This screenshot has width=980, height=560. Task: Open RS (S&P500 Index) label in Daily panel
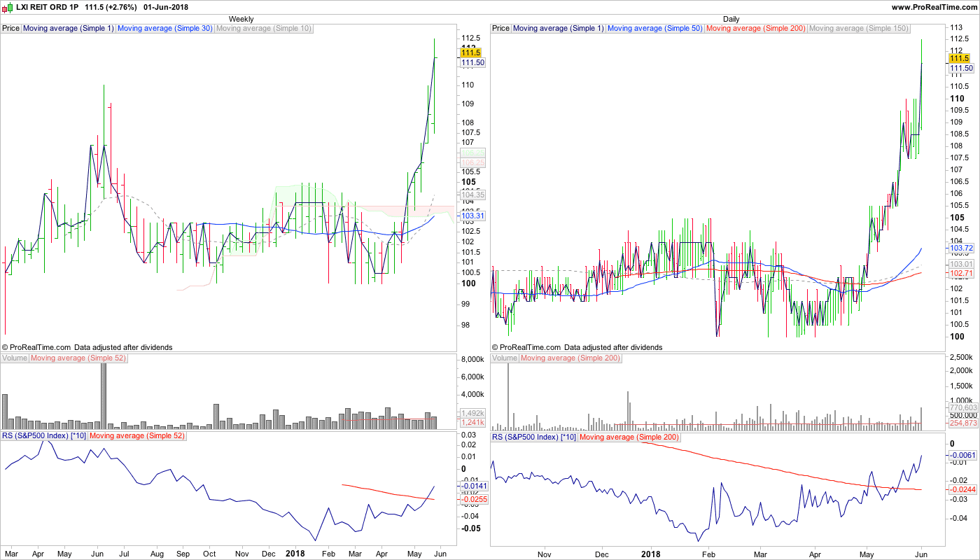(535, 436)
